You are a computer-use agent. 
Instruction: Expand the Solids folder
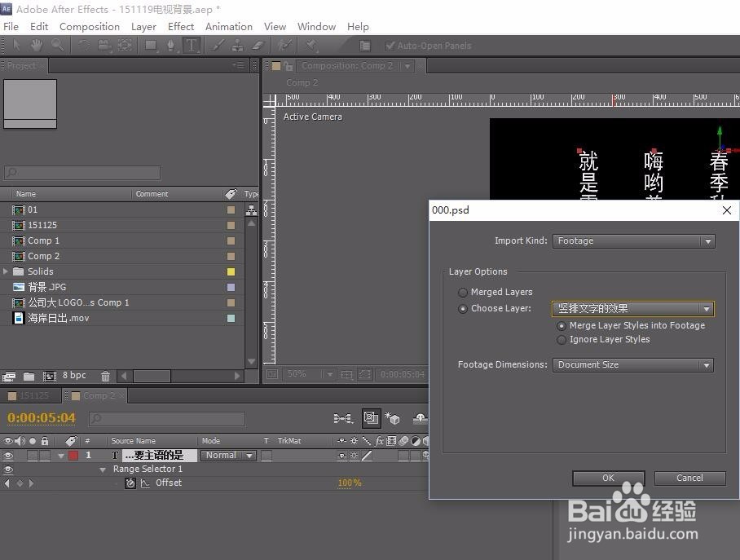click(x=6, y=271)
